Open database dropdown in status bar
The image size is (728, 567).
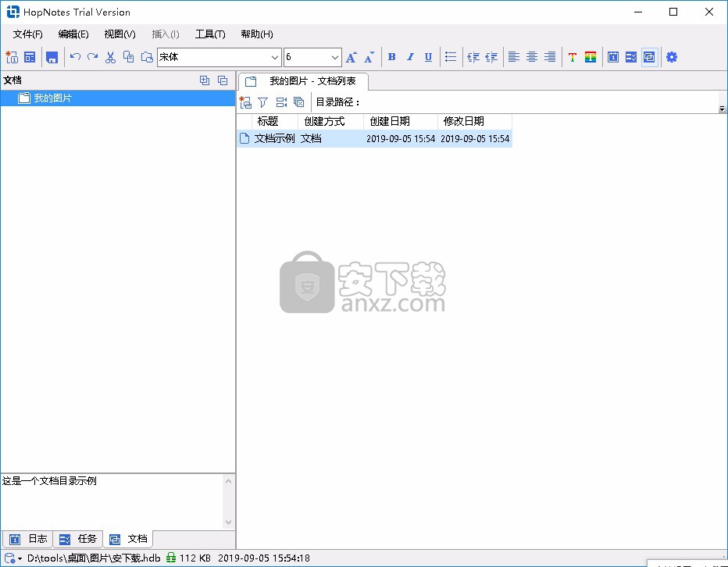13,558
